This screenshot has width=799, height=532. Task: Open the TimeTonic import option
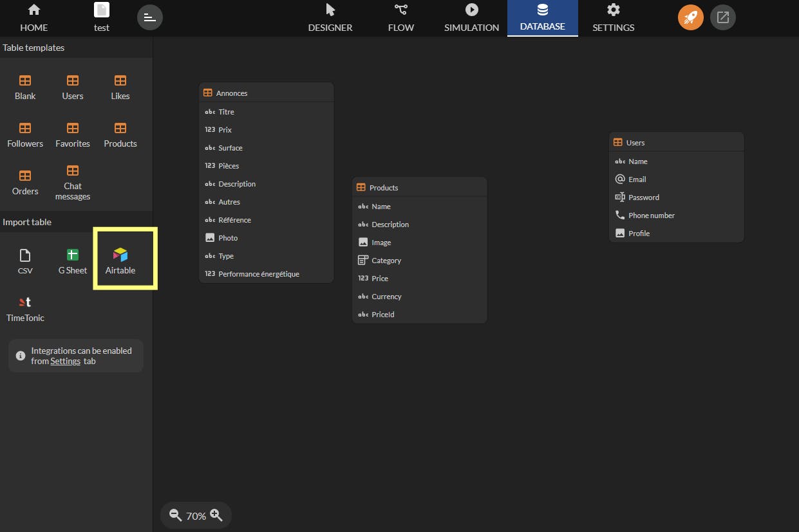25,309
